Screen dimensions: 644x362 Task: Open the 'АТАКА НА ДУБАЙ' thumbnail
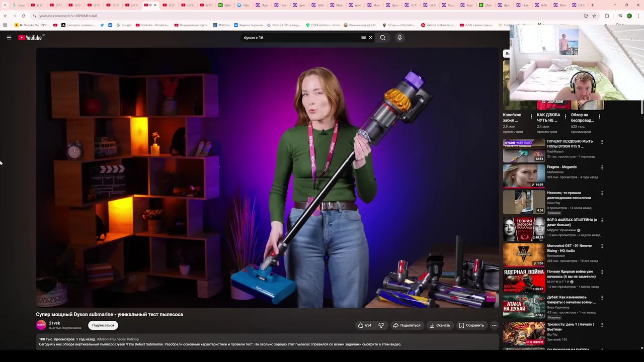click(524, 307)
